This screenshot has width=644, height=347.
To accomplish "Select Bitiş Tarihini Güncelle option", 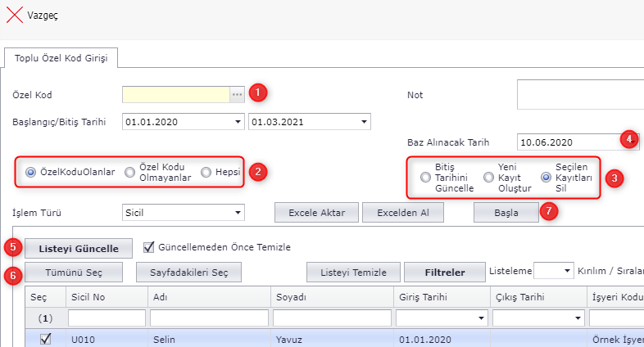I will [x=424, y=177].
